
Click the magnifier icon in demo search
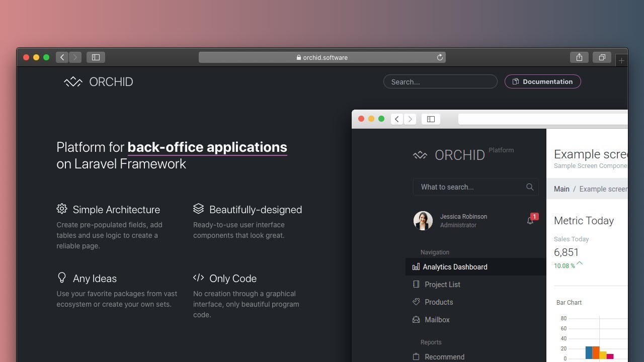click(530, 187)
